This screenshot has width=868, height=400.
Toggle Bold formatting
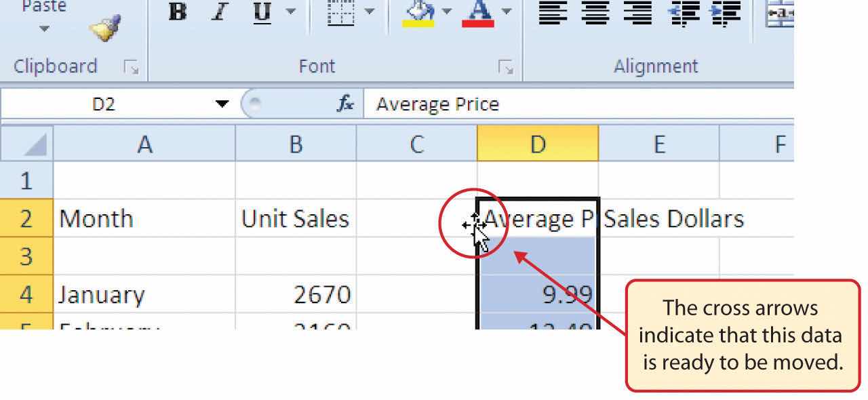point(177,14)
